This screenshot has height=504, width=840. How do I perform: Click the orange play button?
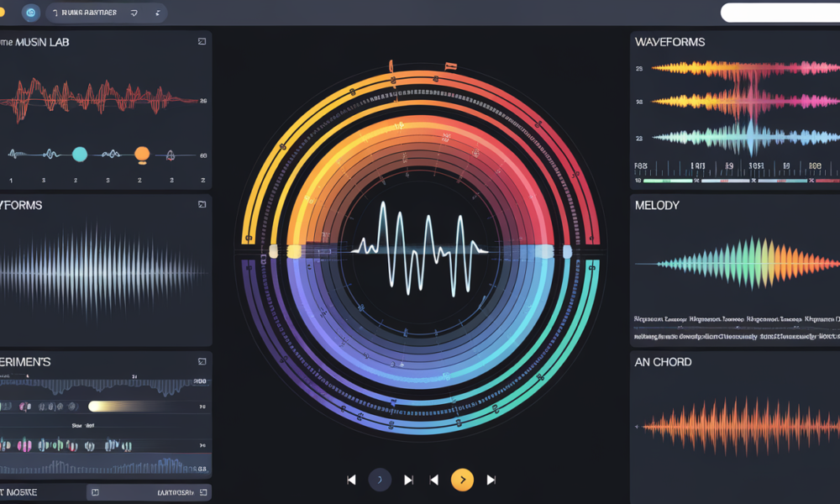[x=462, y=480]
